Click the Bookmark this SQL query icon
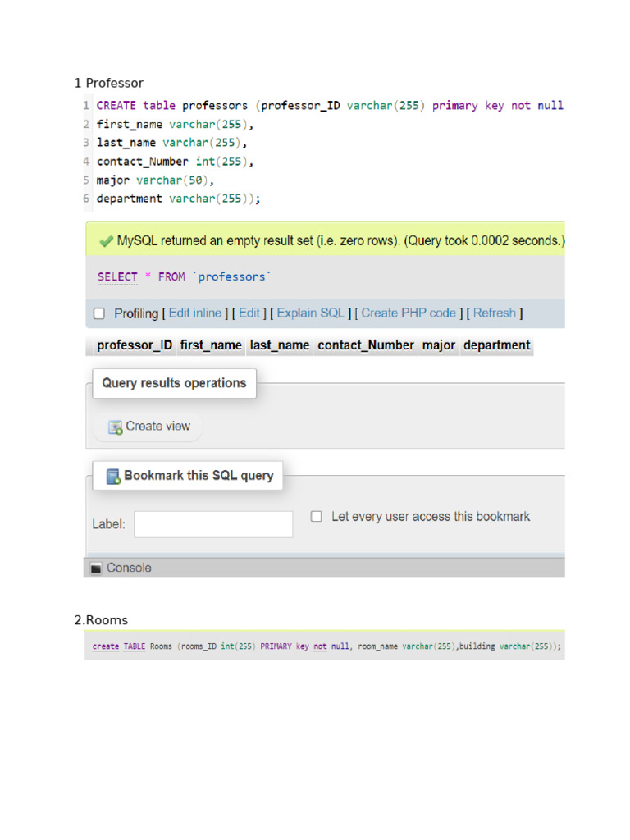The width and height of the screenshot is (630, 840). click(x=113, y=477)
